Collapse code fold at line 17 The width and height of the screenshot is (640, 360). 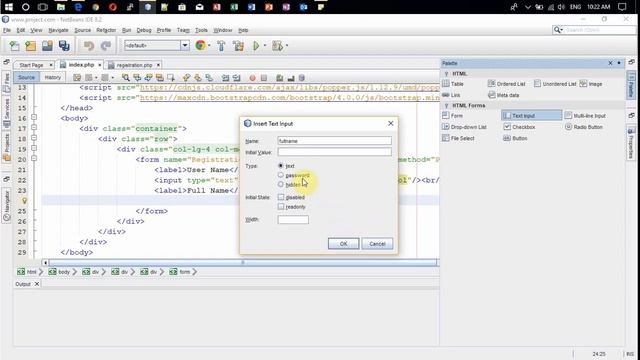tap(34, 128)
